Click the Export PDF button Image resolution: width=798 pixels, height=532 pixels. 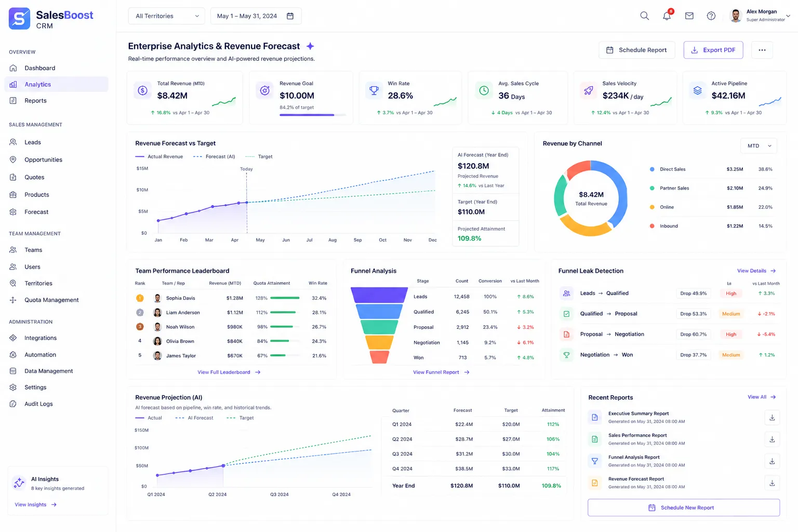[713, 50]
